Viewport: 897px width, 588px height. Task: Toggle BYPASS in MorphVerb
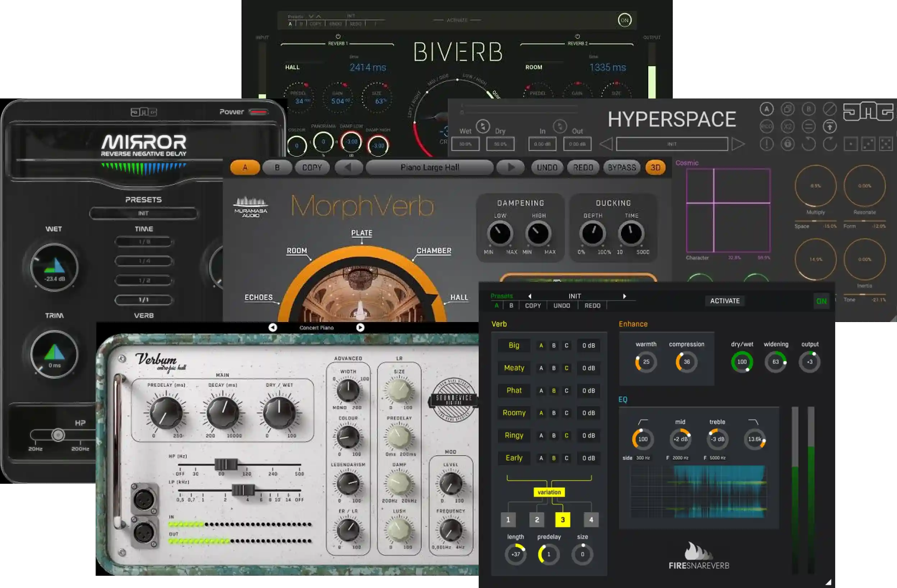[x=621, y=168]
